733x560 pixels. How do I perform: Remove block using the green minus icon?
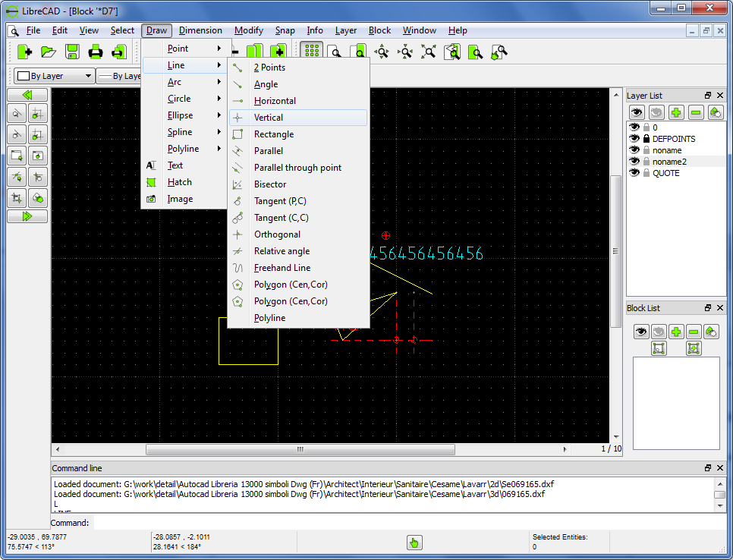(694, 332)
